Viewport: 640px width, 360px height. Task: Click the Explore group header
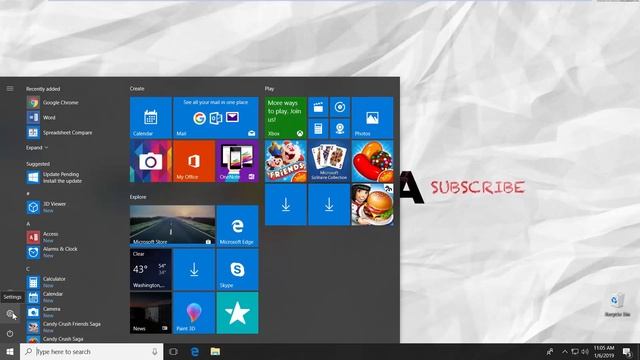pyautogui.click(x=138, y=197)
